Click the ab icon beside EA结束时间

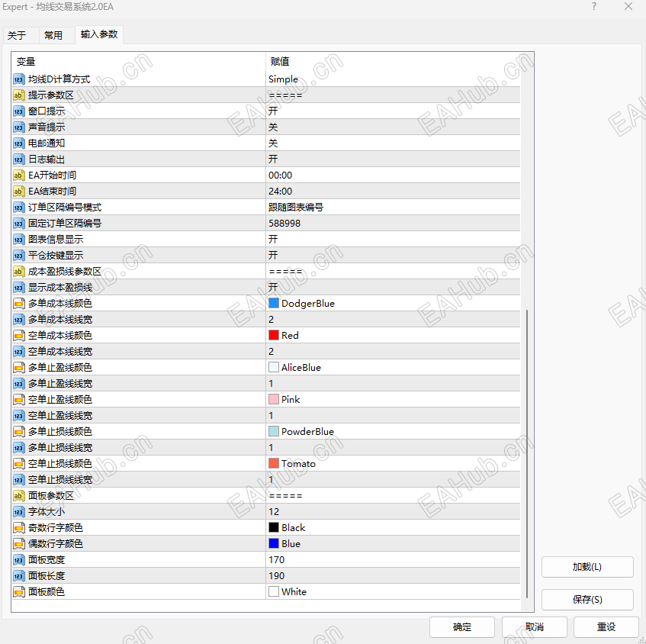click(18, 192)
